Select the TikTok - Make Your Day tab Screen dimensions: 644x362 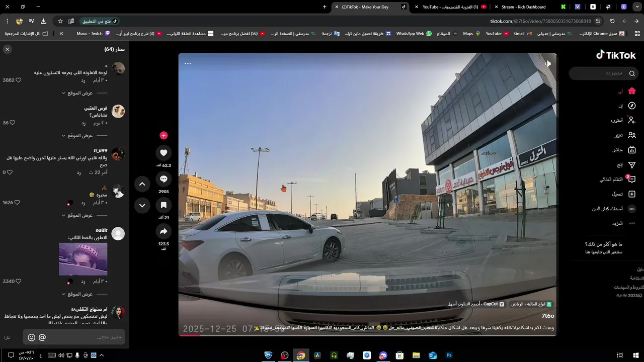pos(370,7)
